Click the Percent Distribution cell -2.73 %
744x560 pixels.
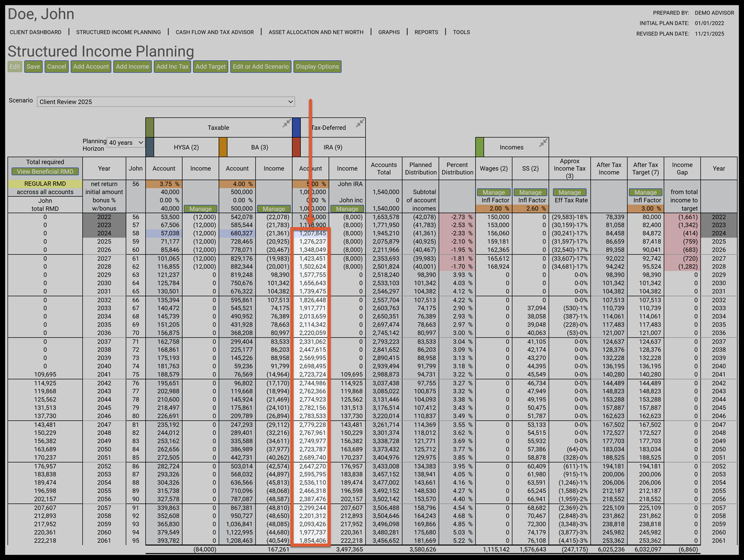(x=457, y=217)
